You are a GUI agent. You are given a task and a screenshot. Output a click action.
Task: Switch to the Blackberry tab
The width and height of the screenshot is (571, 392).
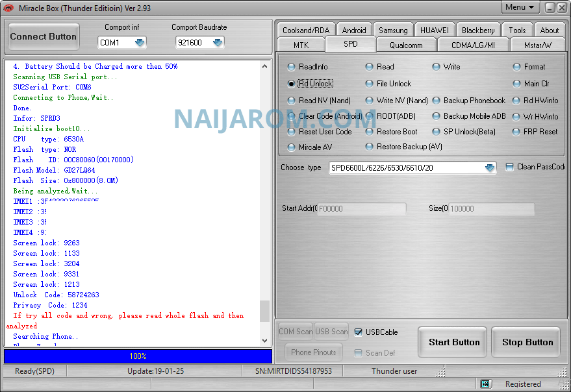pyautogui.click(x=478, y=31)
